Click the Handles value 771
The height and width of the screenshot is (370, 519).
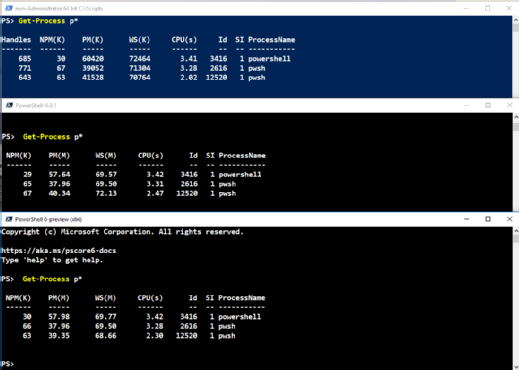point(25,68)
